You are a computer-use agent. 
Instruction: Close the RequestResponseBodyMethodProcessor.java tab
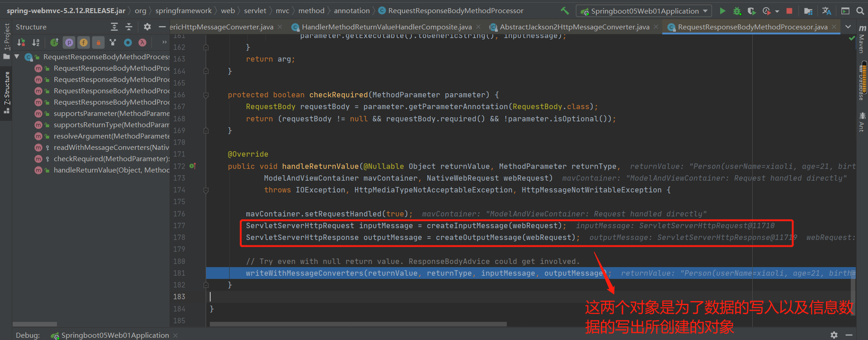tap(834, 27)
